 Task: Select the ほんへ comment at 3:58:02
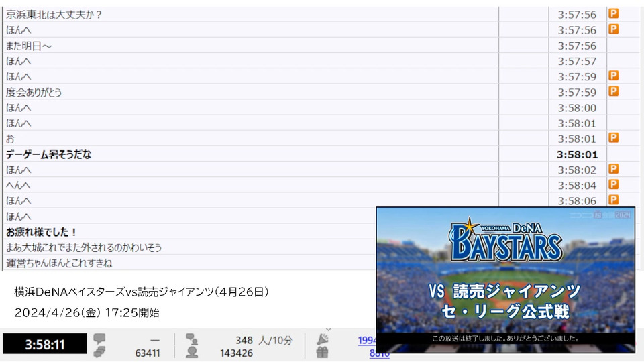(18, 170)
